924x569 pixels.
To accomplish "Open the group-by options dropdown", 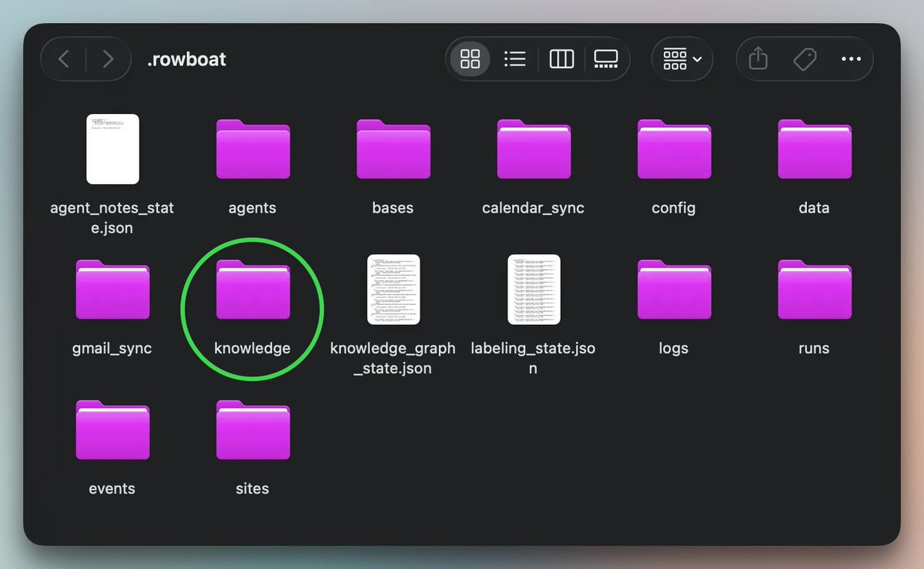I will coord(682,59).
